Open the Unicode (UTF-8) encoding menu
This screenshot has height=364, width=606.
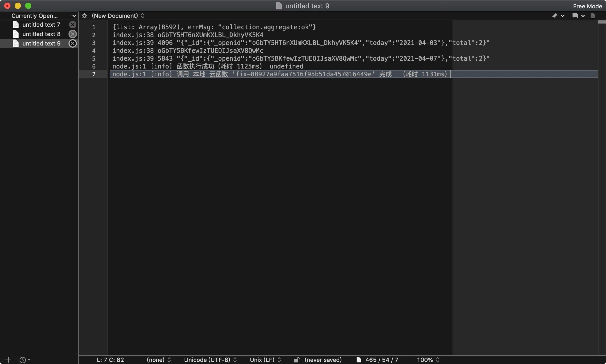[210, 360]
